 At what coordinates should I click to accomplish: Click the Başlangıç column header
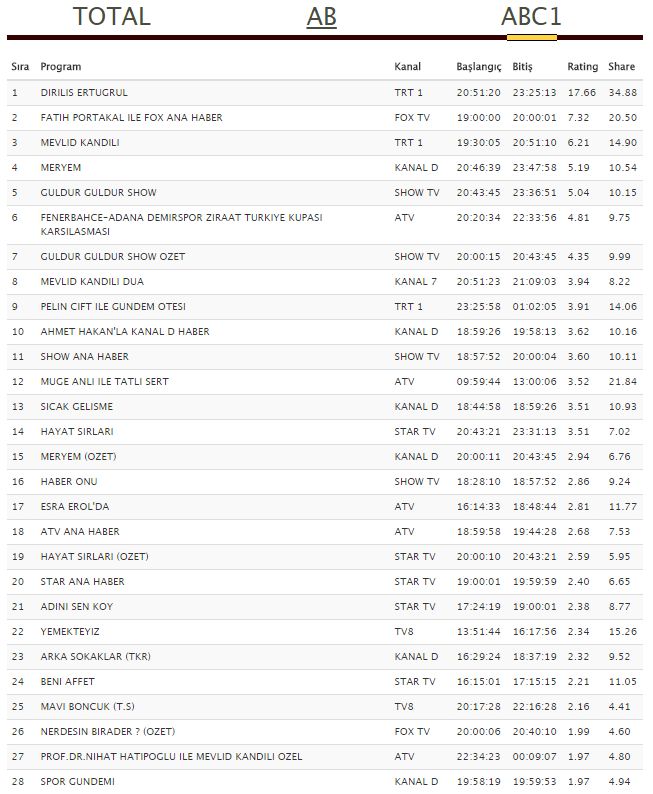pos(478,66)
